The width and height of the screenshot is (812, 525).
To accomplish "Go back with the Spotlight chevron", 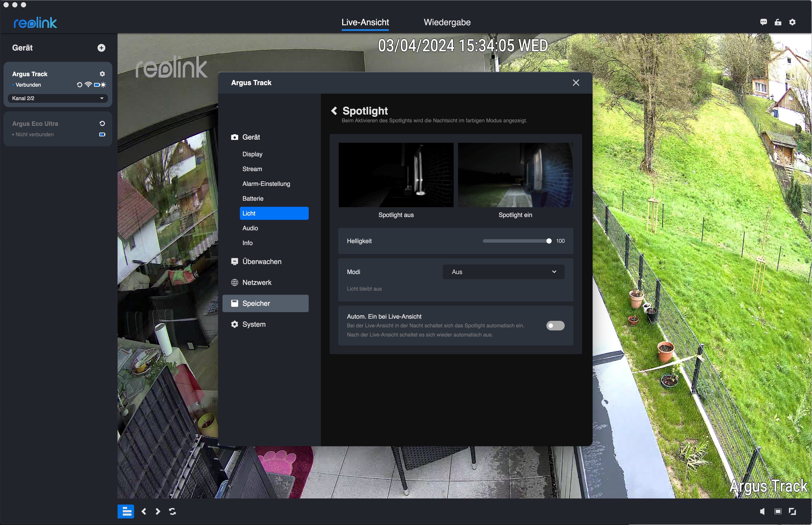I will click(x=334, y=111).
